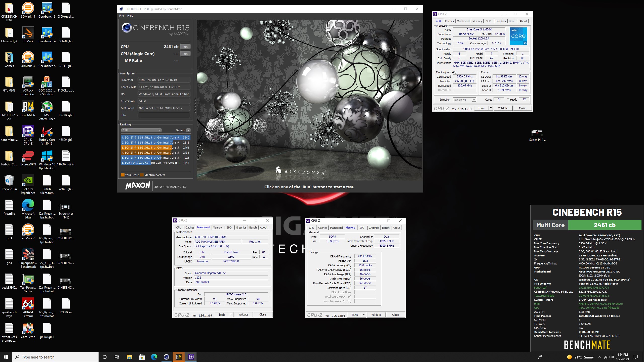Switch to Caches tab in top CPU-Z window
The image size is (644, 362).
(x=449, y=21)
